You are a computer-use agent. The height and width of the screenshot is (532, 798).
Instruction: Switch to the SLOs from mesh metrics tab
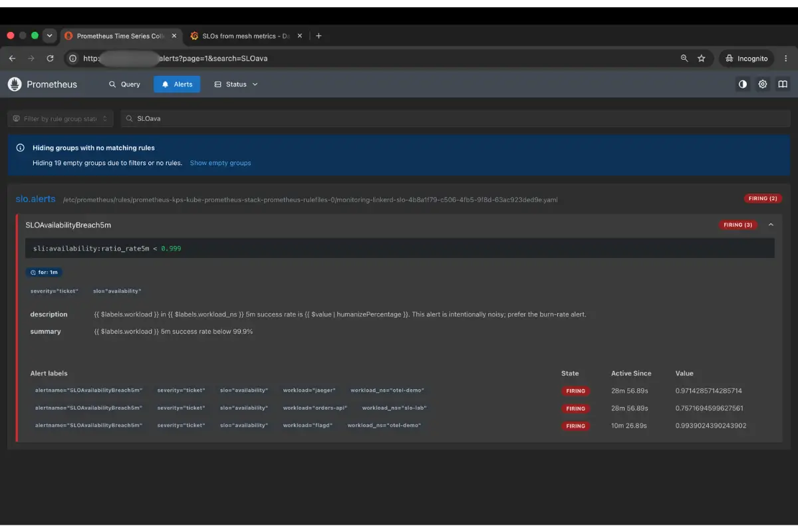247,36
